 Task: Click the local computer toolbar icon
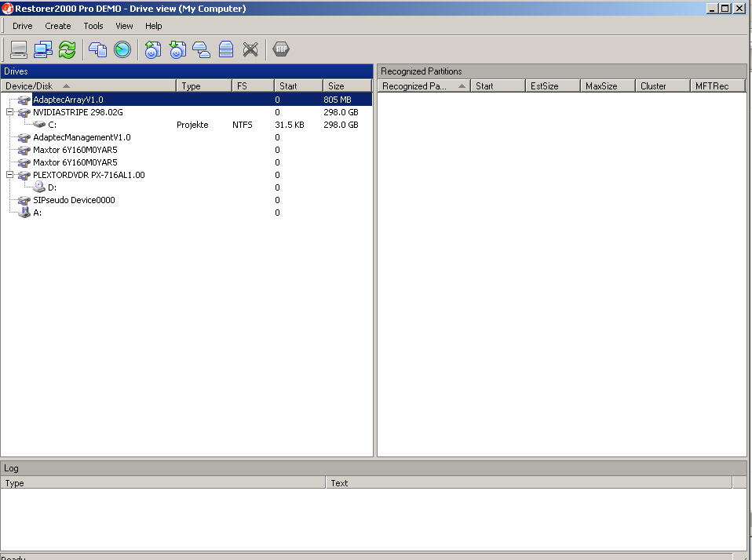pos(19,49)
